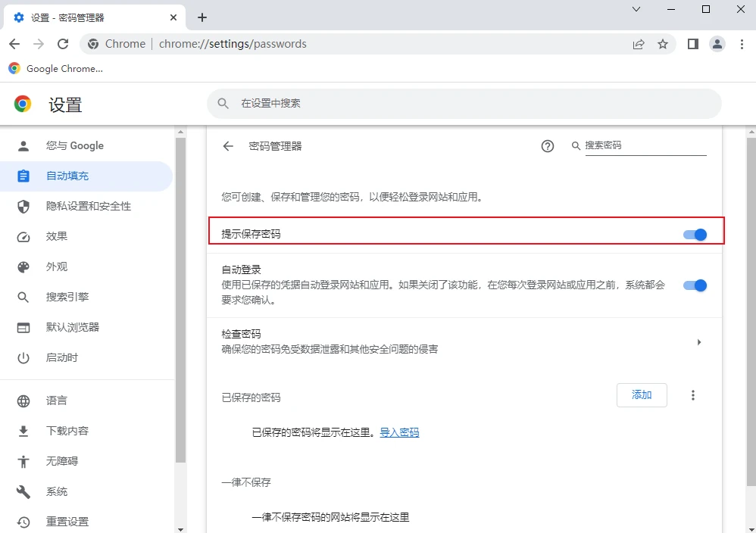The width and height of the screenshot is (756, 533).
Task: Toggle 自动登录 switch
Action: (695, 285)
